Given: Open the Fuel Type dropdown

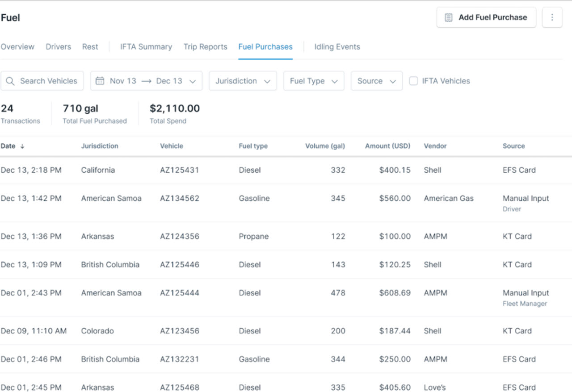Looking at the screenshot, I should (313, 81).
